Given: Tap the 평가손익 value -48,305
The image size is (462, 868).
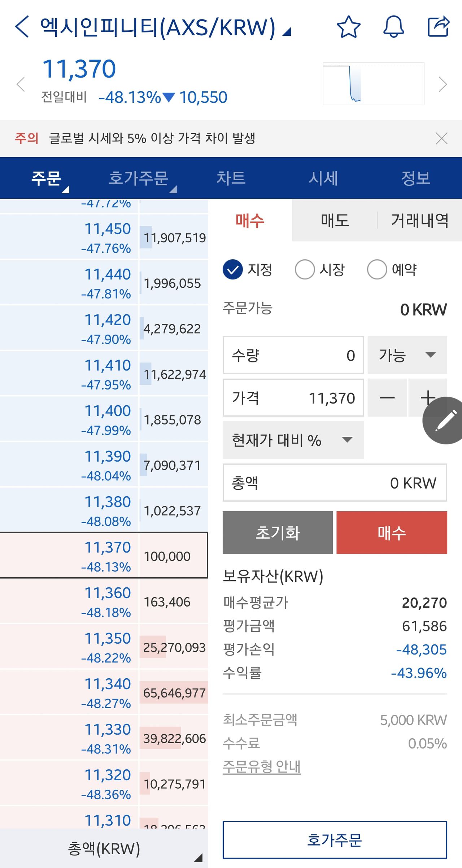Looking at the screenshot, I should point(422,649).
